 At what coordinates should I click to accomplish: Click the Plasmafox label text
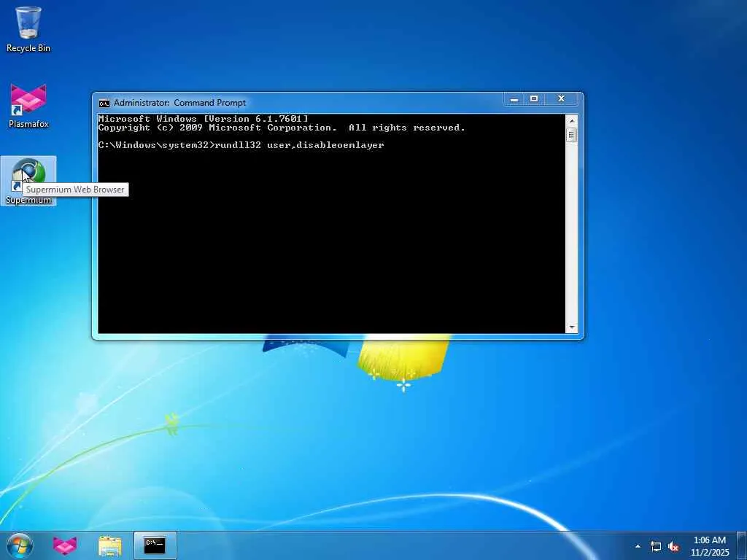click(28, 124)
